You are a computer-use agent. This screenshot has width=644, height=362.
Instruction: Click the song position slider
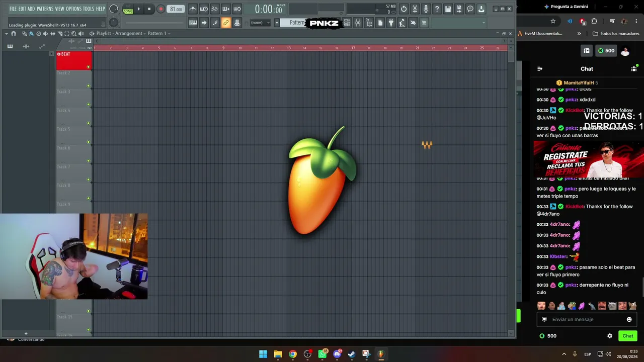pyautogui.click(x=153, y=23)
